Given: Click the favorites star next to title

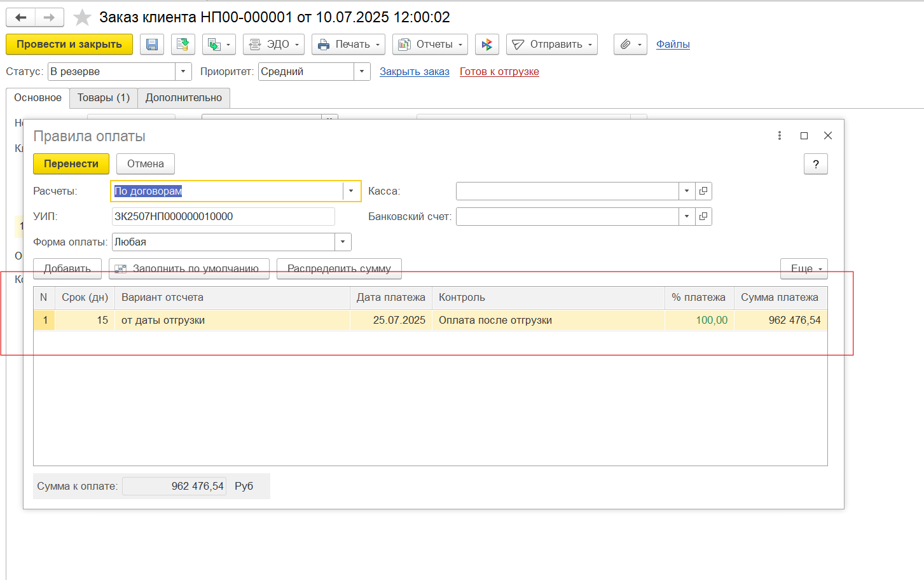Looking at the screenshot, I should [x=82, y=17].
